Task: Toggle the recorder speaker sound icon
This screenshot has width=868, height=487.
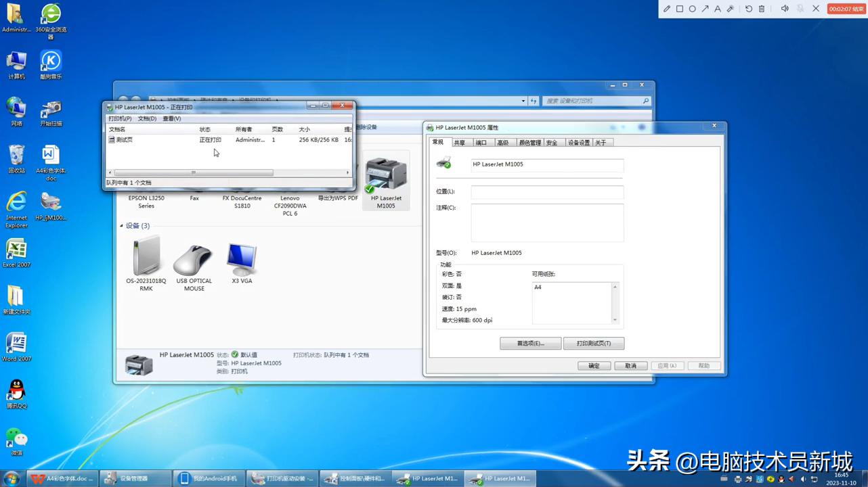Action: (785, 9)
